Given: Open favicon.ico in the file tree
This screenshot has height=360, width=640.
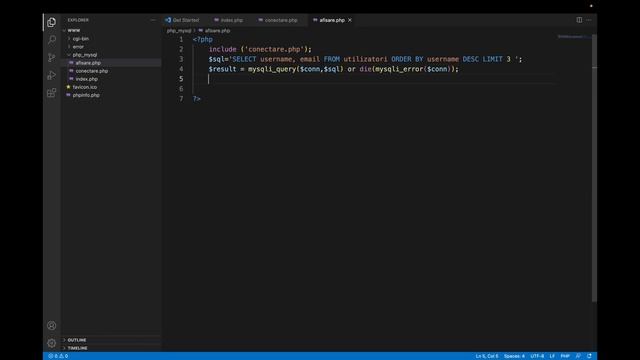Looking at the screenshot, I should coord(84,87).
